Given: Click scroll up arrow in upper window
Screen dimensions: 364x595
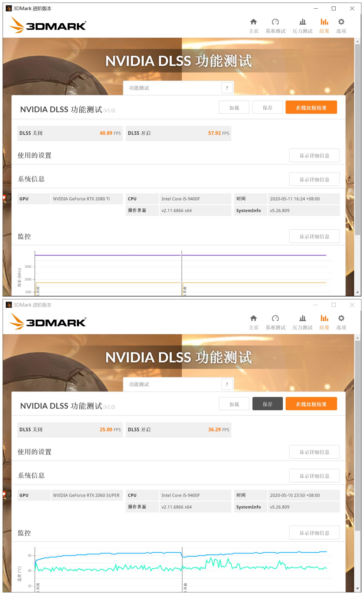Looking at the screenshot, I should 357,41.
